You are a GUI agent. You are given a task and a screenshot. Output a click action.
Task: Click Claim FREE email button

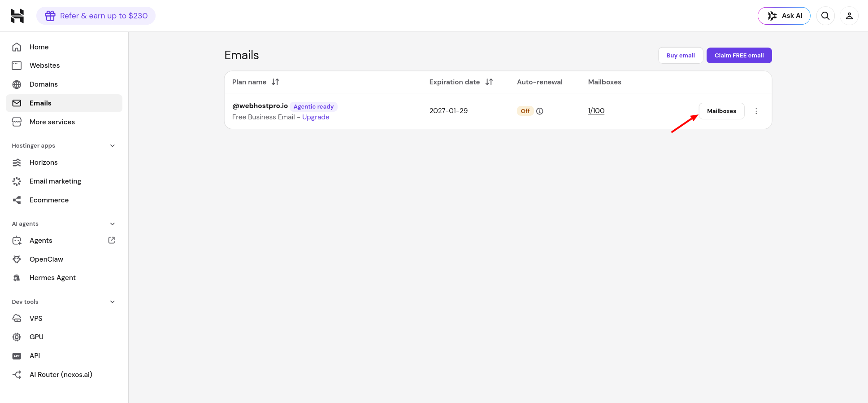[x=739, y=56]
